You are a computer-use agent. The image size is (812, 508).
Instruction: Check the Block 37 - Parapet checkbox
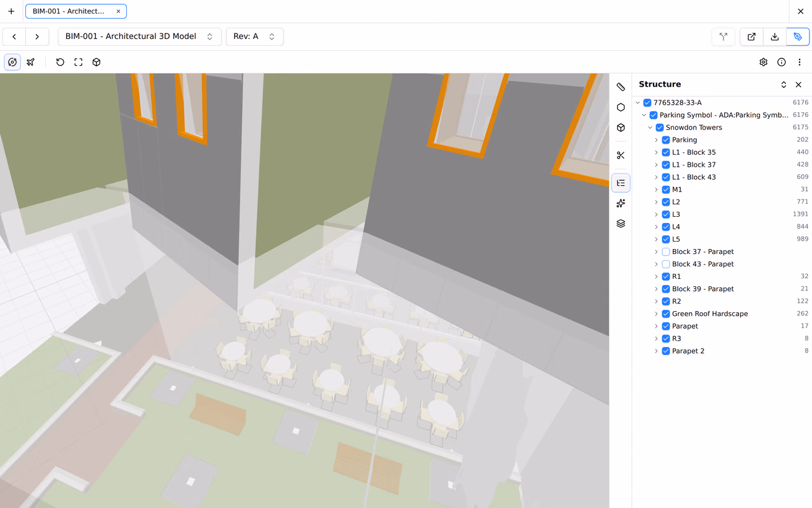[x=666, y=252]
